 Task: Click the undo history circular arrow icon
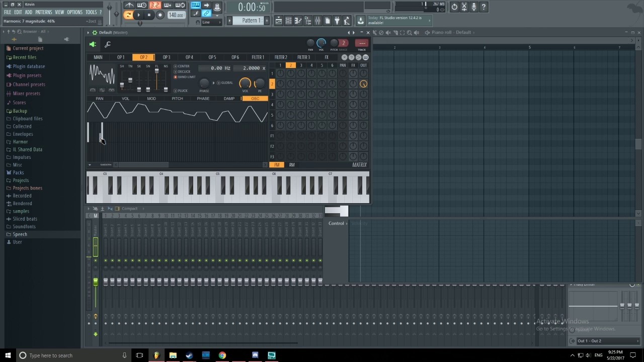coord(454,7)
